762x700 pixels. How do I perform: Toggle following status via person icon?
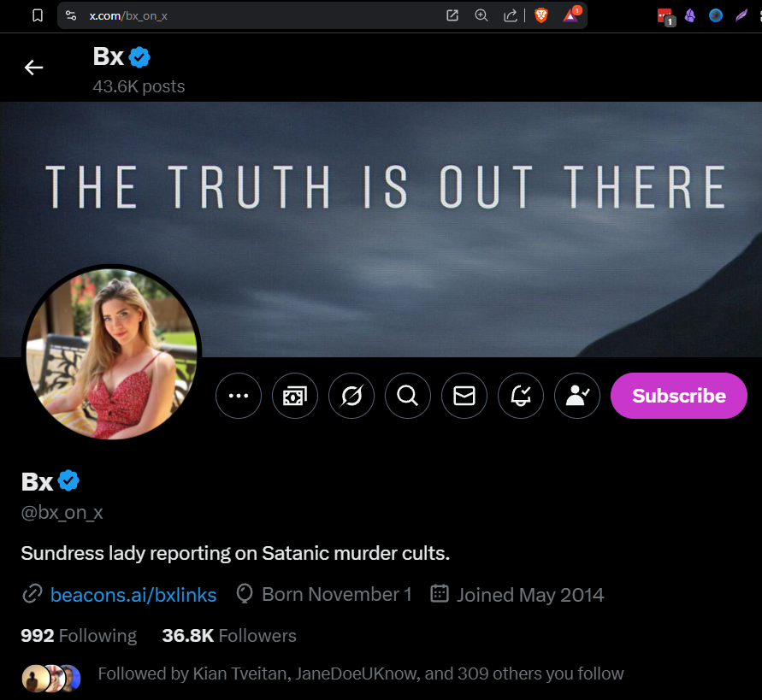click(576, 395)
